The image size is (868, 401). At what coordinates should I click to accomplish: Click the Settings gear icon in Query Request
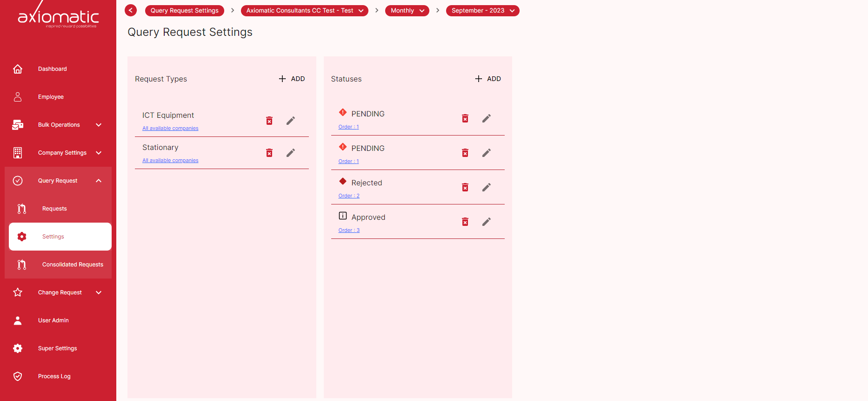tap(22, 237)
